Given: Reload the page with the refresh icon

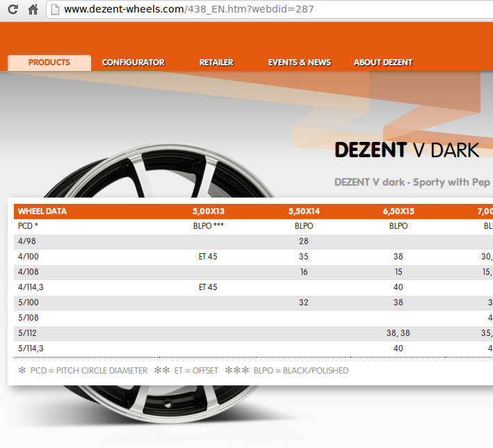Looking at the screenshot, I should pos(13,10).
